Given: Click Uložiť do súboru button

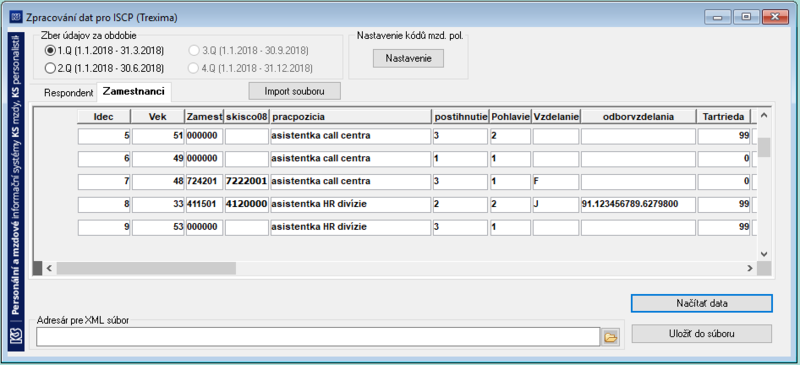Looking at the screenshot, I should 702,334.
